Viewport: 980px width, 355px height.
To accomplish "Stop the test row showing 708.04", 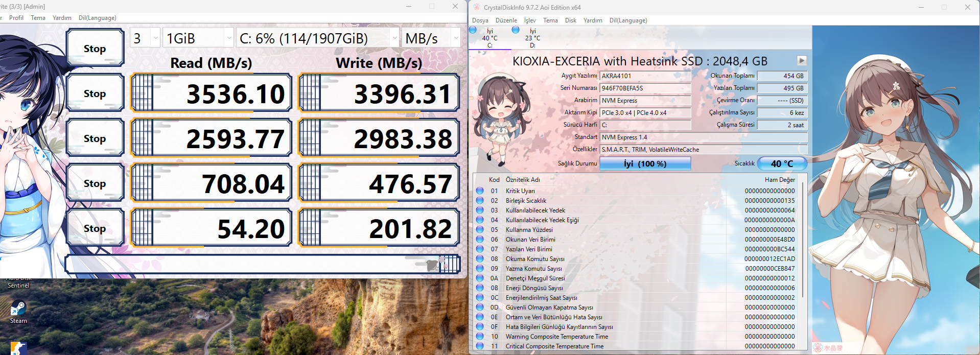I will [95, 183].
